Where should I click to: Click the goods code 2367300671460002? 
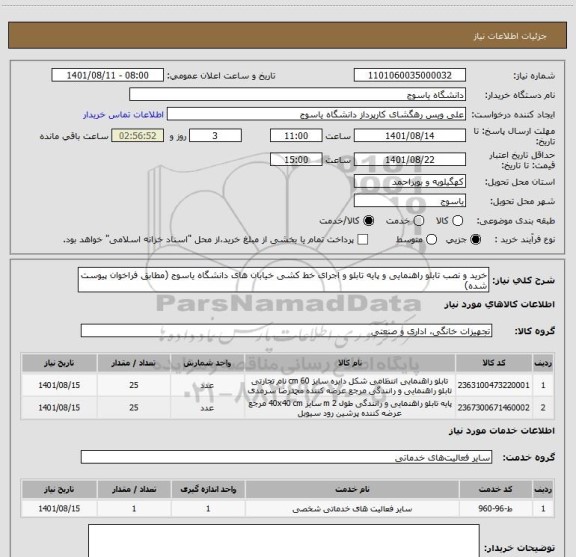coord(493,407)
